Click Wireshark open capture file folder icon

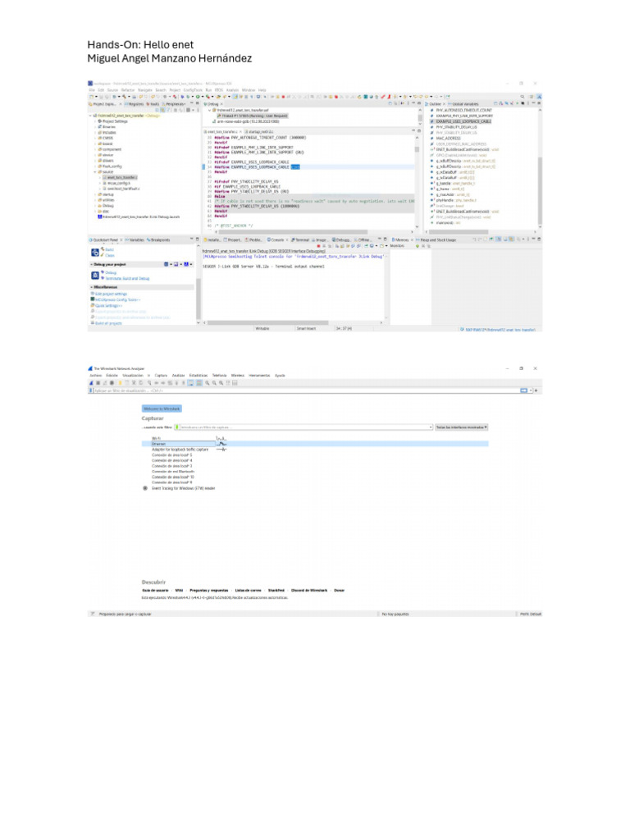(x=120, y=383)
